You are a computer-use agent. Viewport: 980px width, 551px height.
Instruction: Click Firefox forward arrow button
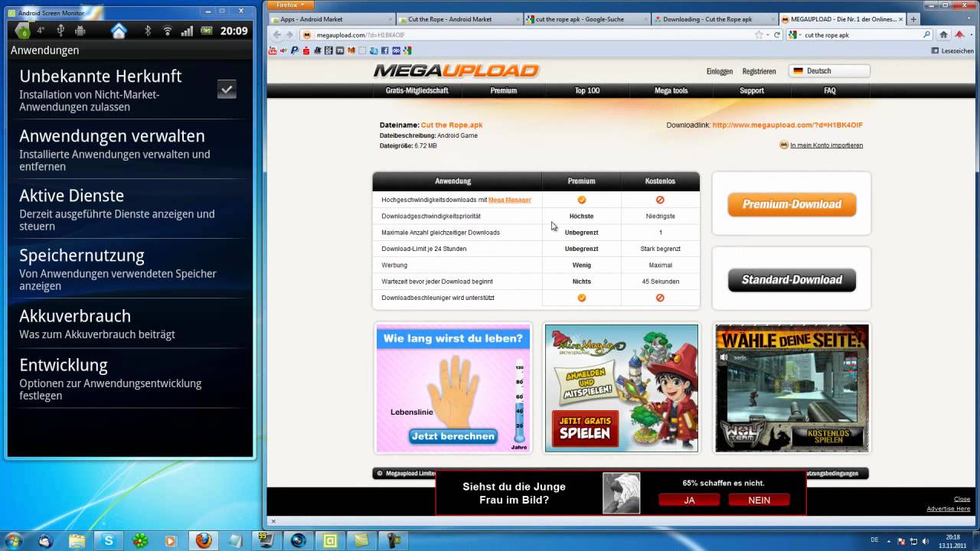pyautogui.click(x=289, y=34)
